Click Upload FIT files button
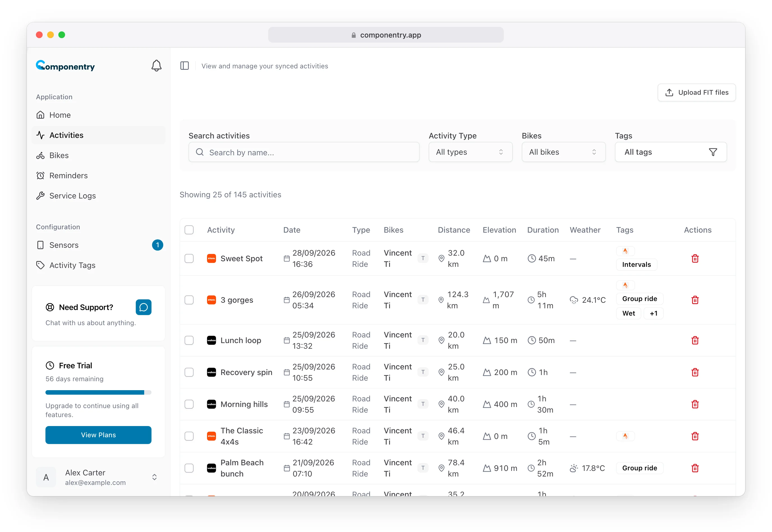 tap(696, 92)
